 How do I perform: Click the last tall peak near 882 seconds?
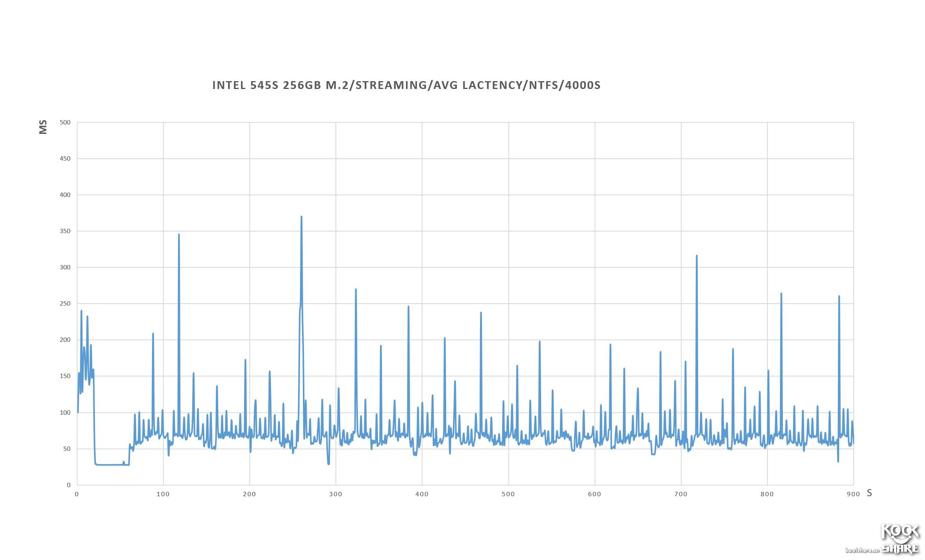tap(839, 297)
